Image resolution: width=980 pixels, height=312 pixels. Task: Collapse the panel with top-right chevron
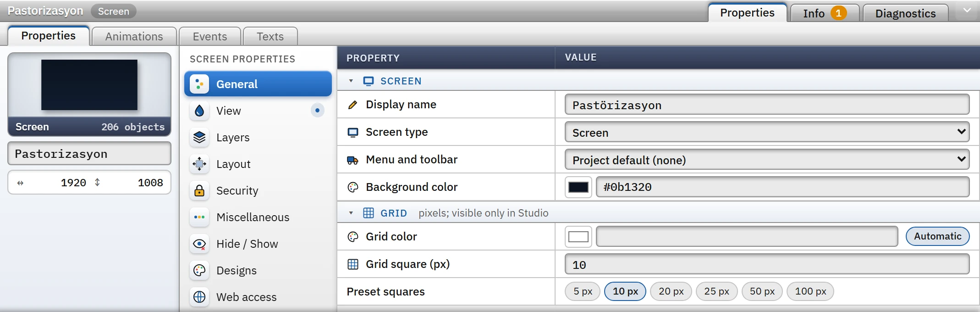tap(967, 10)
